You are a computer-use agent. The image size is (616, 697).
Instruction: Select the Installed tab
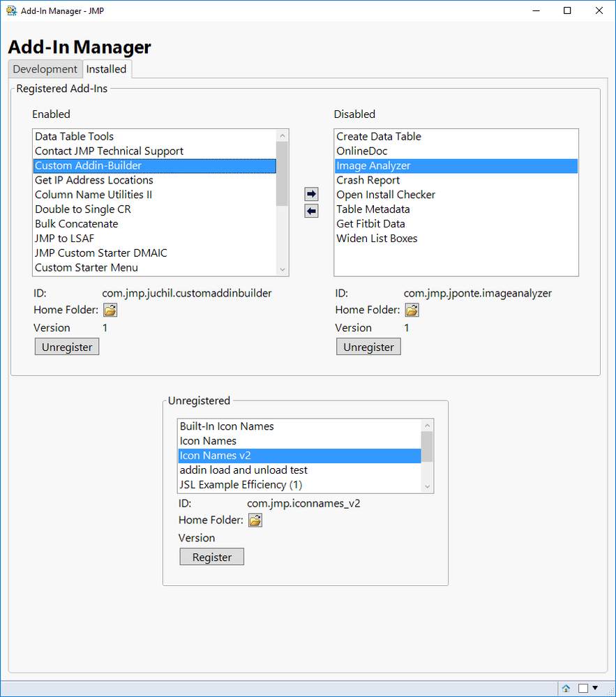[x=106, y=69]
